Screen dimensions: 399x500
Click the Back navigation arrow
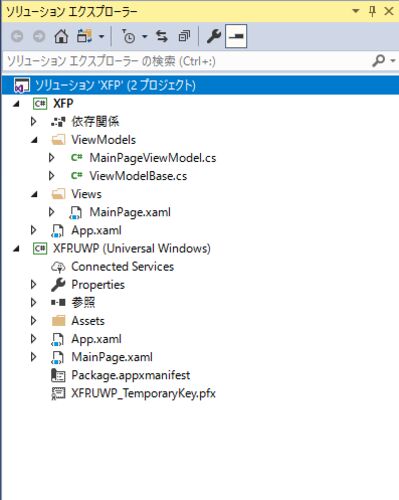17,36
